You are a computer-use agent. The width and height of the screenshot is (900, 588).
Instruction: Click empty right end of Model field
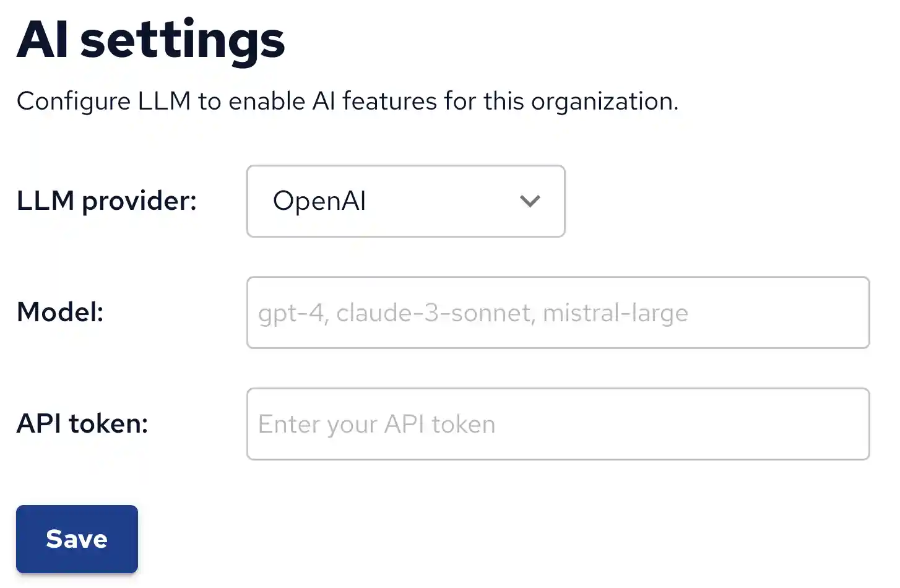click(805, 313)
